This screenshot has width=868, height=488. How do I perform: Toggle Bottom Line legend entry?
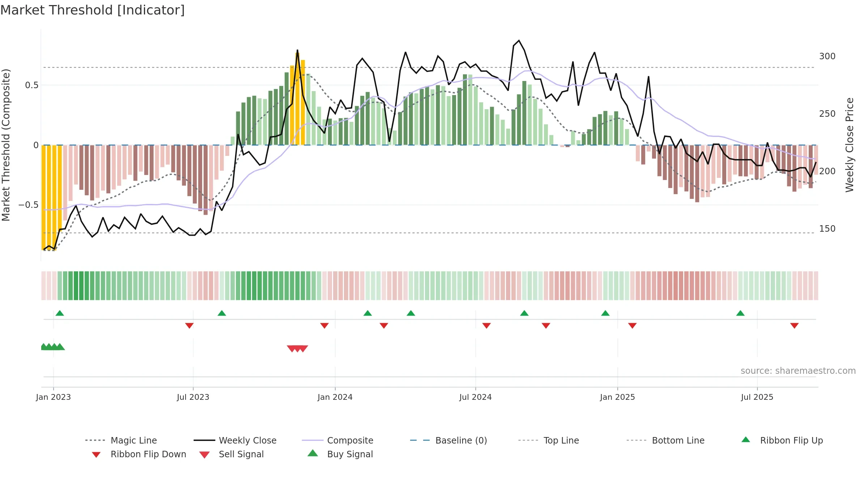tap(665, 440)
